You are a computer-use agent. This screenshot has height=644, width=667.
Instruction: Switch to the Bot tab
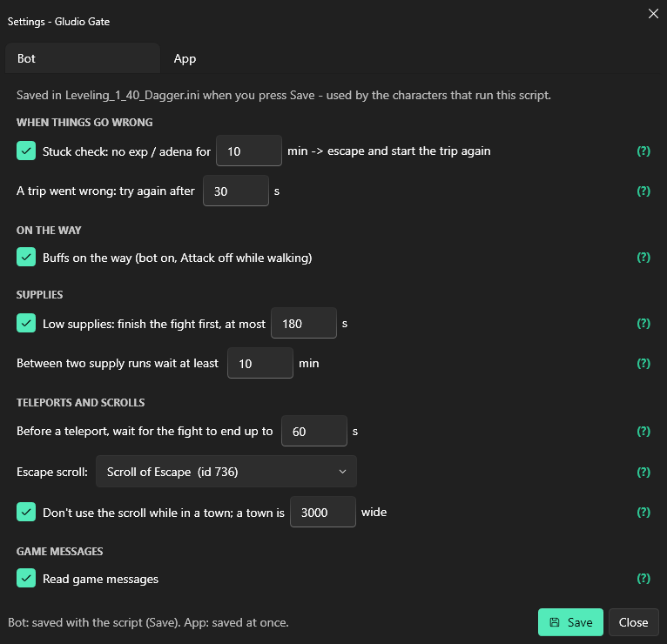point(83,58)
